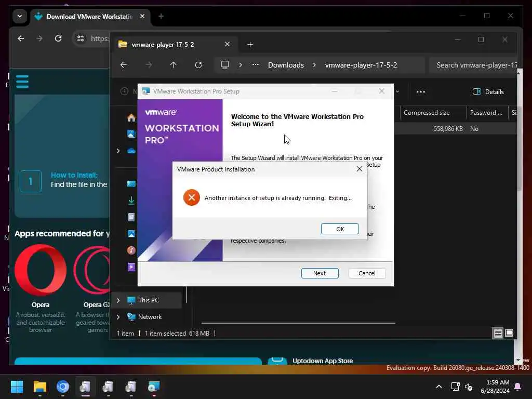The image size is (532, 399).
Task: Click OK in VMware Product Installation dialog
Action: [x=340, y=229]
